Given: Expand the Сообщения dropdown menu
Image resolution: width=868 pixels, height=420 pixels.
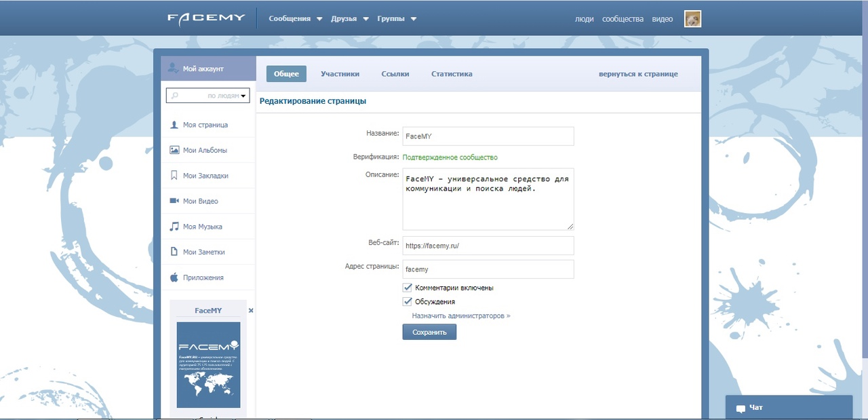Looking at the screenshot, I should click(295, 19).
